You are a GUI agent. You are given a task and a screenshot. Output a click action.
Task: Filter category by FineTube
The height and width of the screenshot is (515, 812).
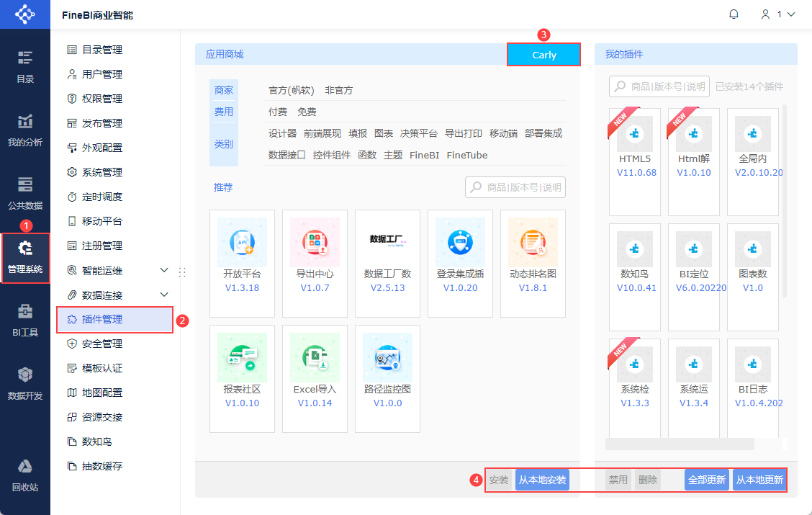click(x=467, y=156)
